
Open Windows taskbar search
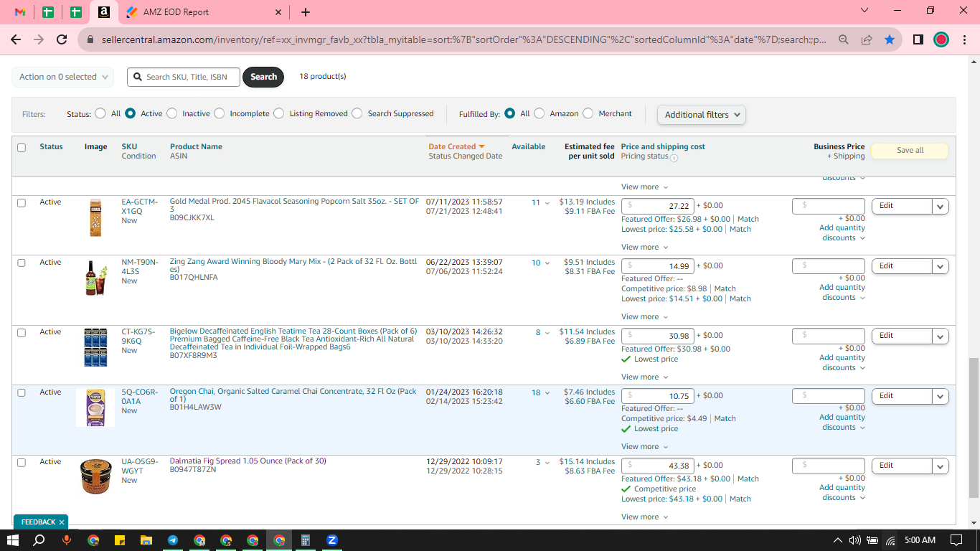(x=39, y=540)
